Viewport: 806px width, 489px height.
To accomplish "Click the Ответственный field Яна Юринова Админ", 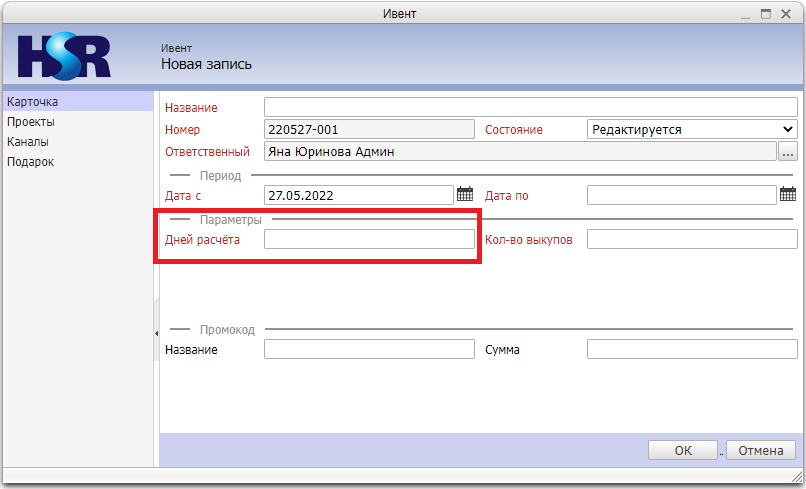I will click(x=520, y=152).
